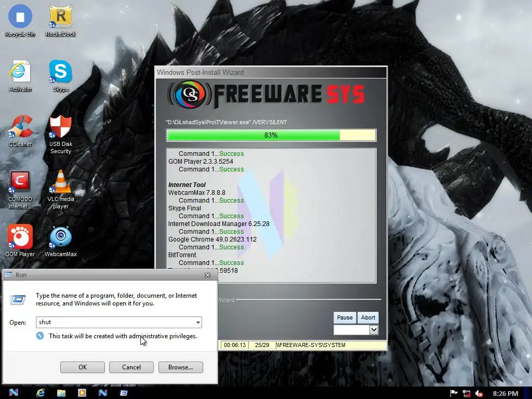Click Browse... in the Run dialog
The width and height of the screenshot is (532, 399).
tap(180, 367)
